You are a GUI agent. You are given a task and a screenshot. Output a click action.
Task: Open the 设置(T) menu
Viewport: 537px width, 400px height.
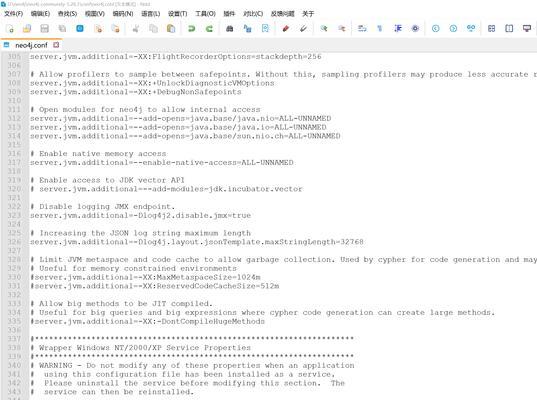pyautogui.click(x=177, y=14)
